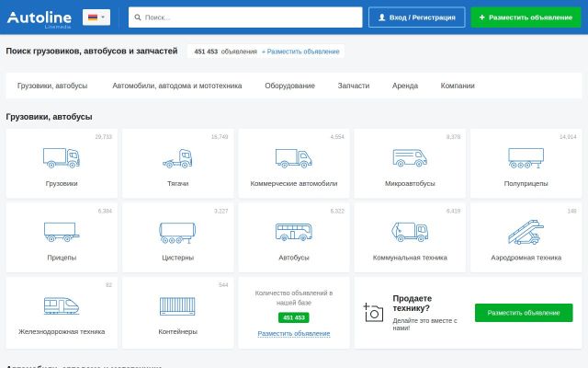588x368 pixels.
Task: Click the 451 453 объявления count text at top
Action: point(225,52)
